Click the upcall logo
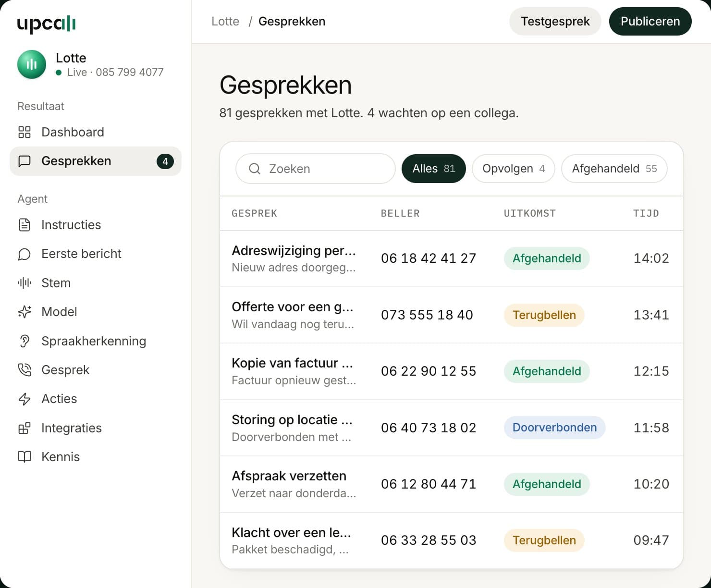The image size is (711, 588). click(46, 24)
